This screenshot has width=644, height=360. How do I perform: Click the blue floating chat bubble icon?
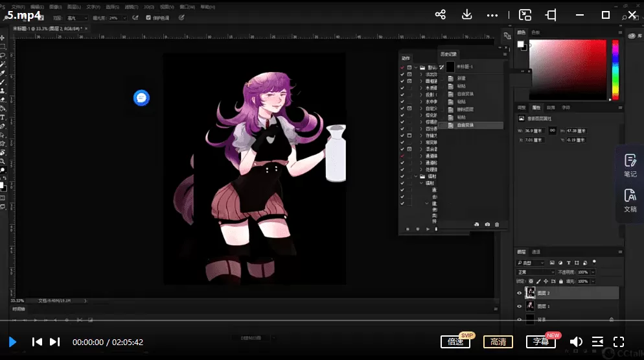point(141,98)
